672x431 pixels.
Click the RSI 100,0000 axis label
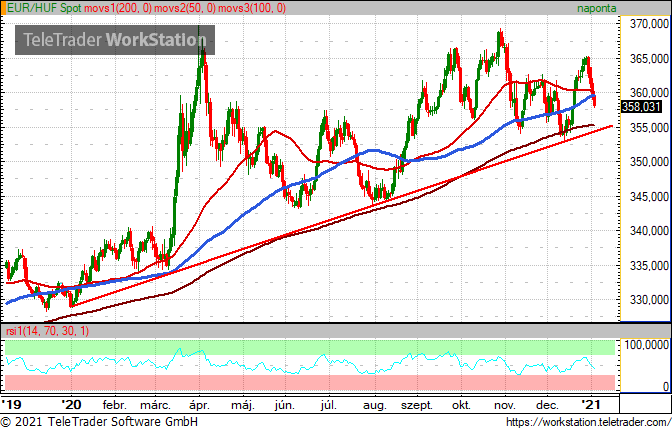(647, 344)
